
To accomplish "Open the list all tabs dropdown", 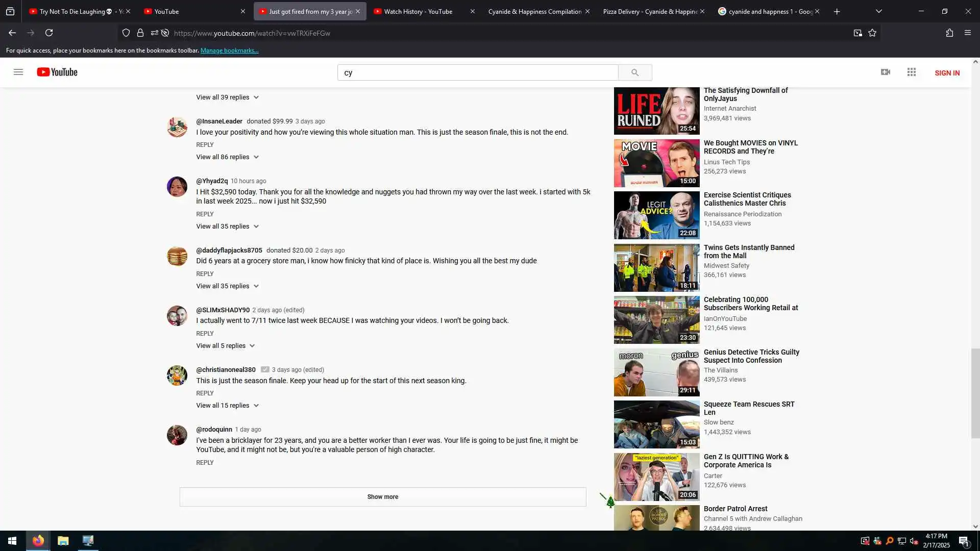I will [x=878, y=11].
